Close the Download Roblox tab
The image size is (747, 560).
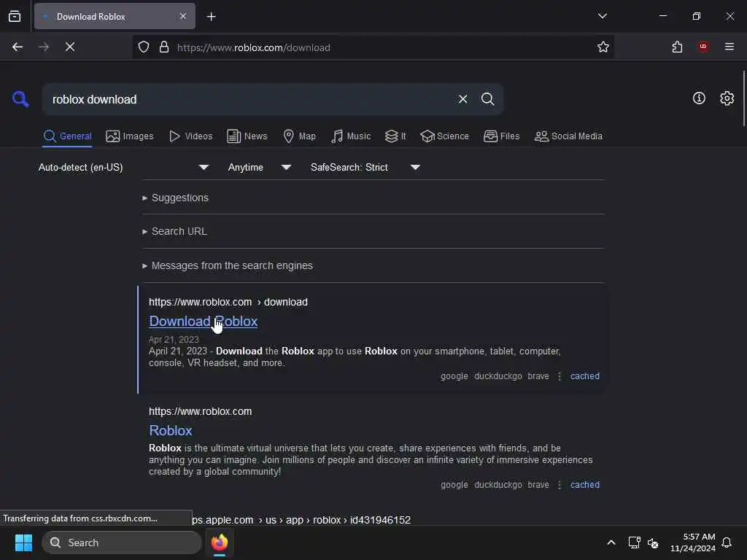(x=183, y=16)
